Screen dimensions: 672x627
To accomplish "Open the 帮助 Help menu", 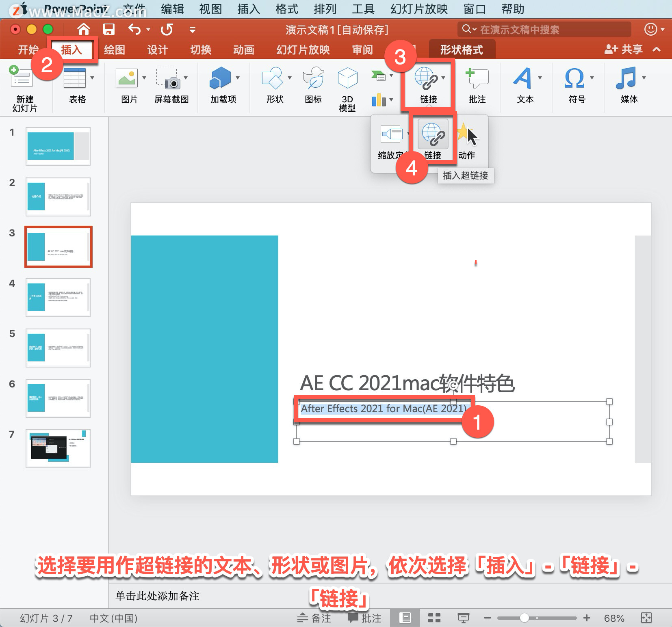I will 513,9.
